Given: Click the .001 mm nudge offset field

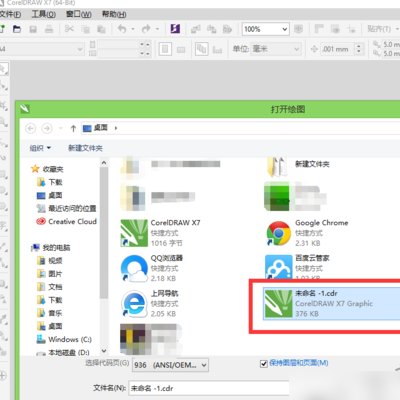Looking at the screenshot, I should point(337,49).
